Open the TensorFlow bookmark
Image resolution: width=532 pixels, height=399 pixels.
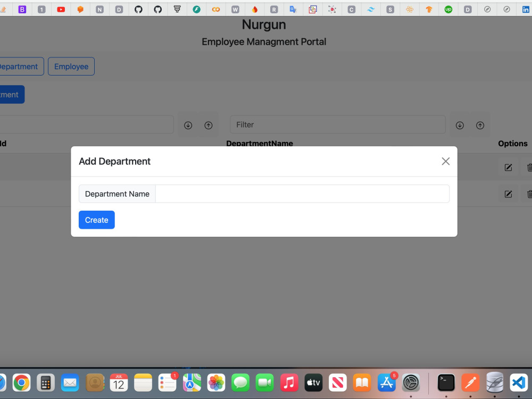coord(429,10)
